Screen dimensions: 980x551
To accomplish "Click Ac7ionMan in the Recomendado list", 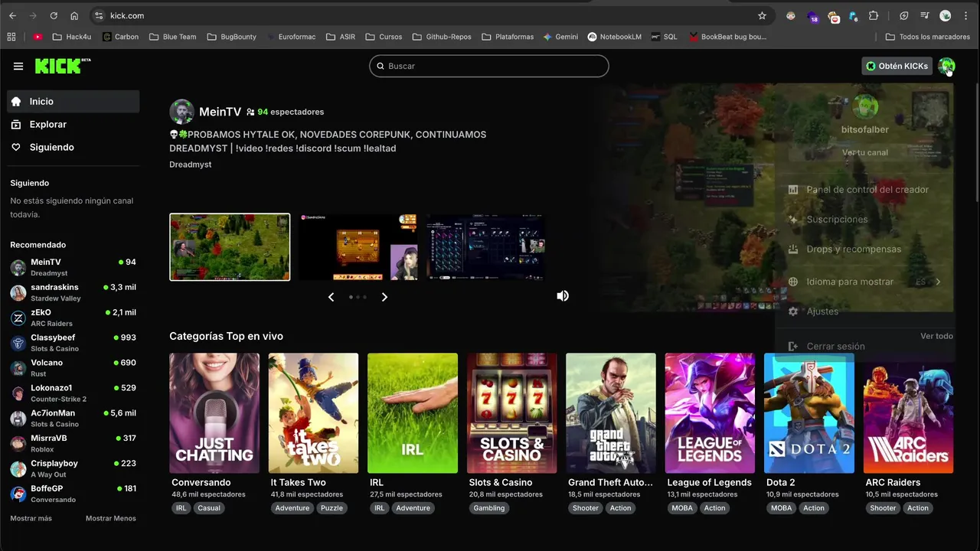I will click(73, 419).
